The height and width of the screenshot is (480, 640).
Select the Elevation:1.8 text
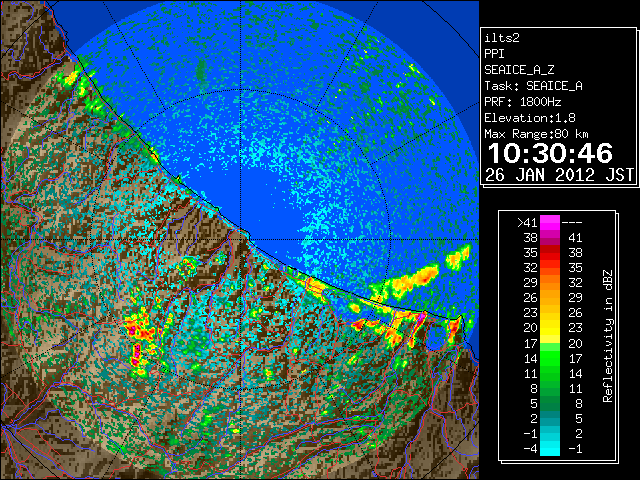click(530, 118)
